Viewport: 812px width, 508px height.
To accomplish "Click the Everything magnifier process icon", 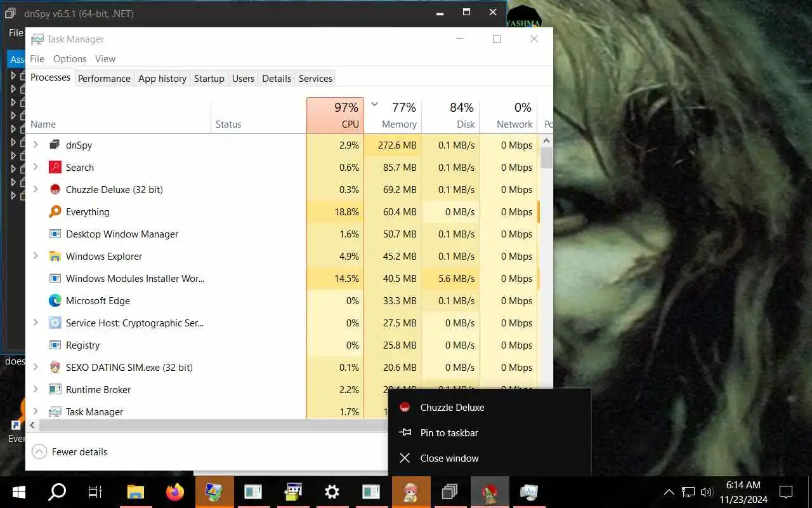I will pyautogui.click(x=55, y=211).
